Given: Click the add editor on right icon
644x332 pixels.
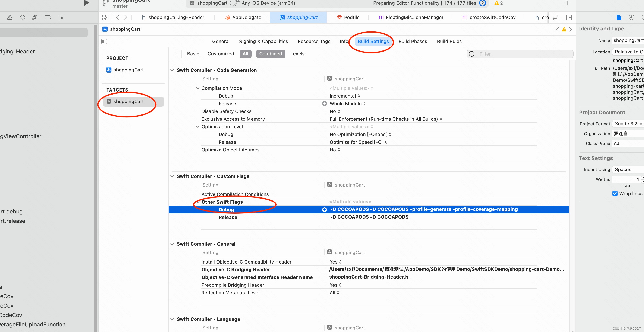Looking at the screenshot, I should pyautogui.click(x=569, y=17).
